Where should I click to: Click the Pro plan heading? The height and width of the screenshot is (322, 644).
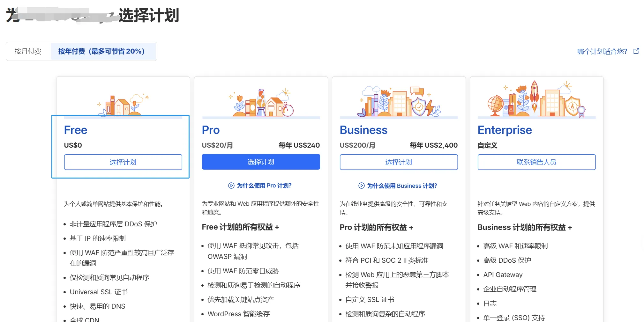click(211, 130)
